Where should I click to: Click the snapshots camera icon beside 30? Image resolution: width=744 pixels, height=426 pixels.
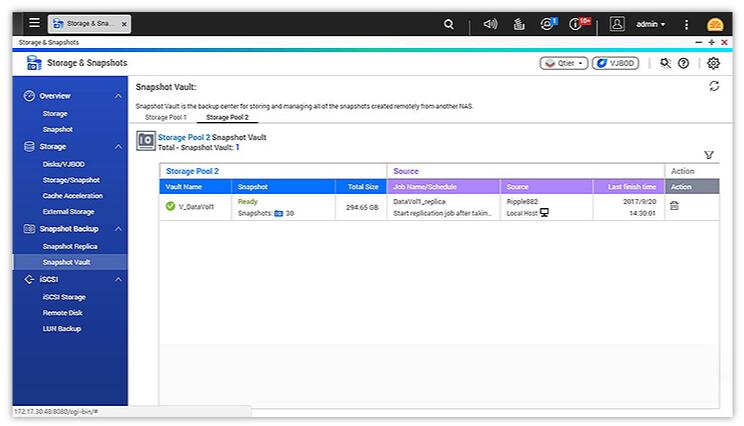279,213
